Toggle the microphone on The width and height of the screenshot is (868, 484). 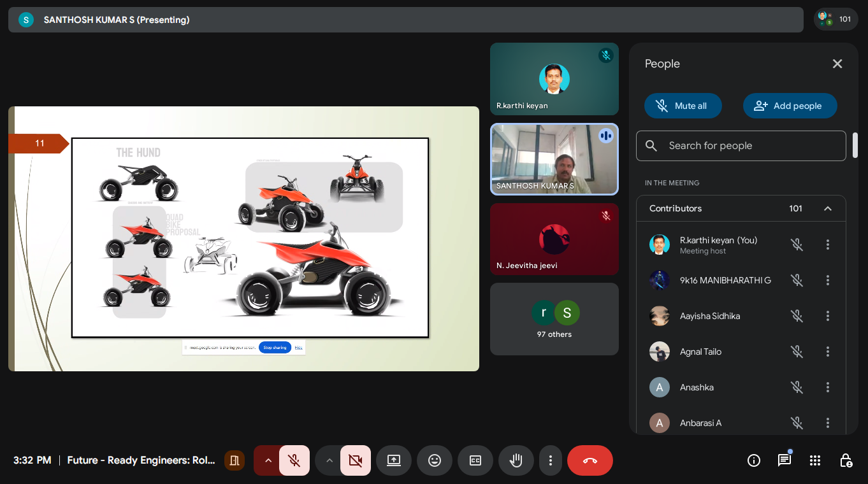pyautogui.click(x=294, y=460)
